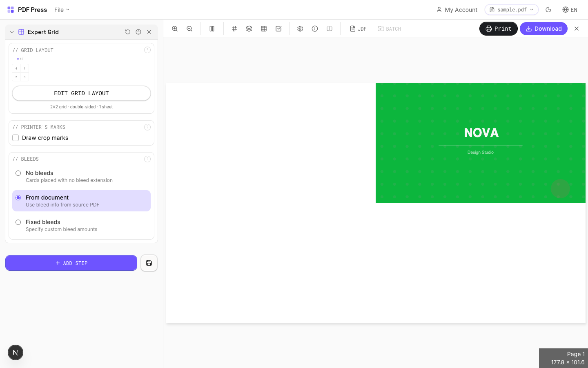Zoom in on the preview
Screen dimensions: 588x368
175,29
